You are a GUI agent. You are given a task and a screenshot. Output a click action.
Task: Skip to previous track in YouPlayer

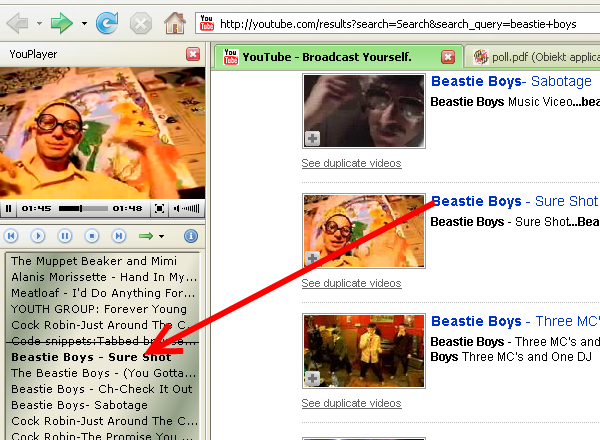tap(11, 236)
